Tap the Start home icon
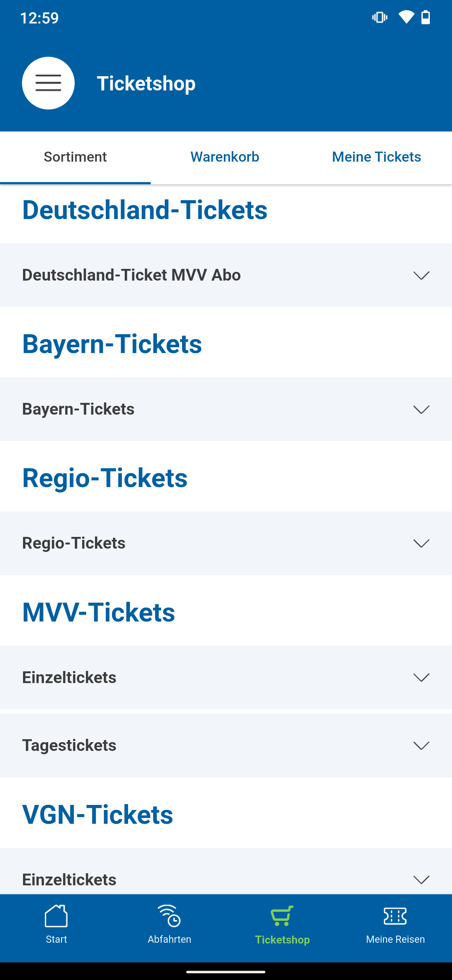Image resolution: width=452 pixels, height=980 pixels. pyautogui.click(x=56, y=916)
